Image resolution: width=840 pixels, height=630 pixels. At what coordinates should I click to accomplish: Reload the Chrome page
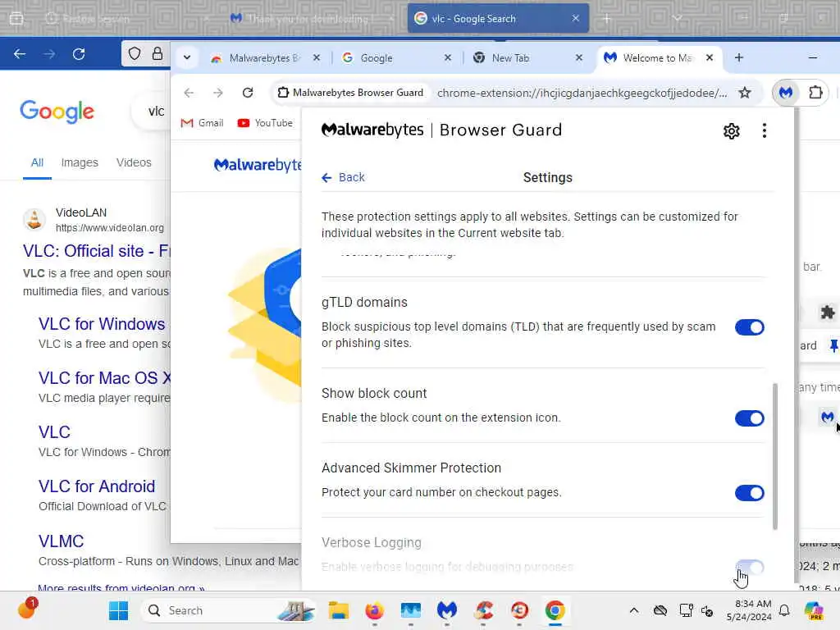(248, 93)
